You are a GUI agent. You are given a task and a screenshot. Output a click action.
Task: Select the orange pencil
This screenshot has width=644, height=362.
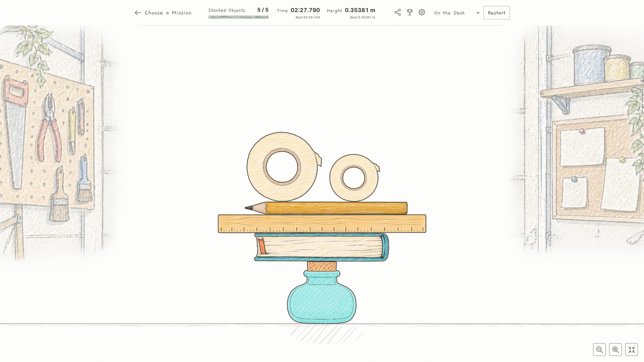click(326, 208)
